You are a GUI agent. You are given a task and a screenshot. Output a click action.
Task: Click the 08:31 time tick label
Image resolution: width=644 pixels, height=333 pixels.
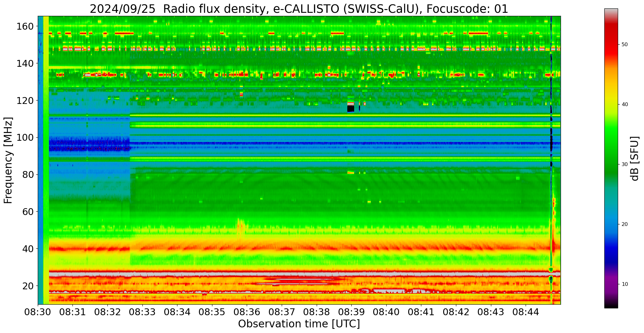(x=73, y=312)
